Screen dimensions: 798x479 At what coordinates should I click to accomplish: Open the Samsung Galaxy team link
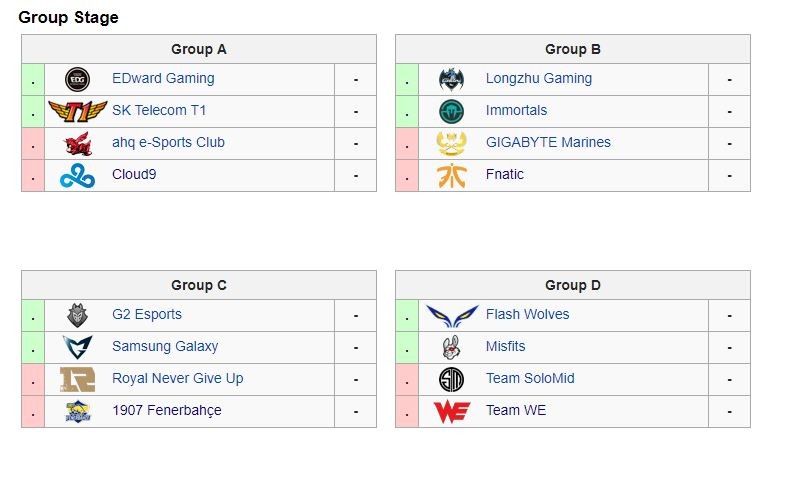165,347
